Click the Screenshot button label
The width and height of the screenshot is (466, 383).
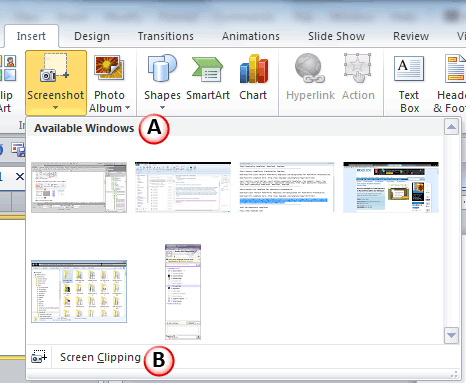click(56, 95)
